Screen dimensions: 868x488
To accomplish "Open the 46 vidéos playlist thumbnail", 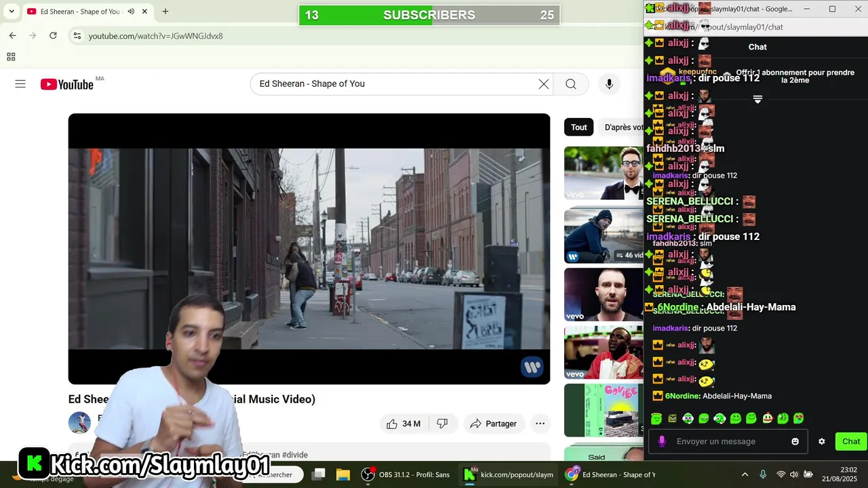I will tap(604, 235).
